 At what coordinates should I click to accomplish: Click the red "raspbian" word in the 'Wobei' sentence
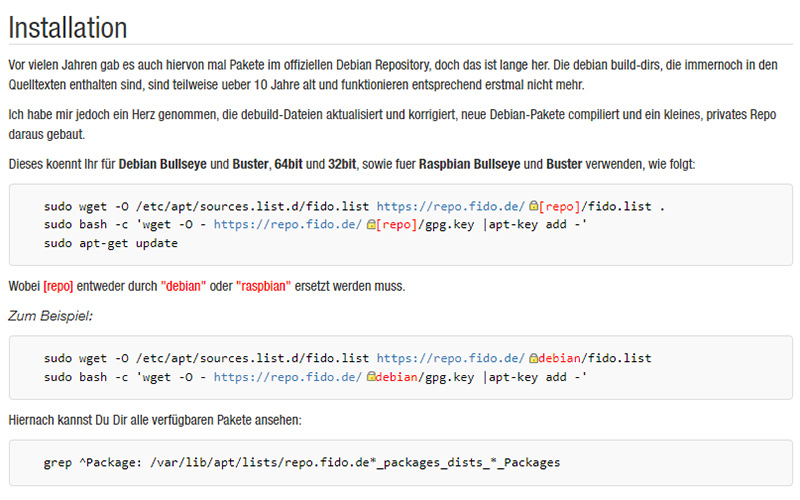(x=263, y=286)
